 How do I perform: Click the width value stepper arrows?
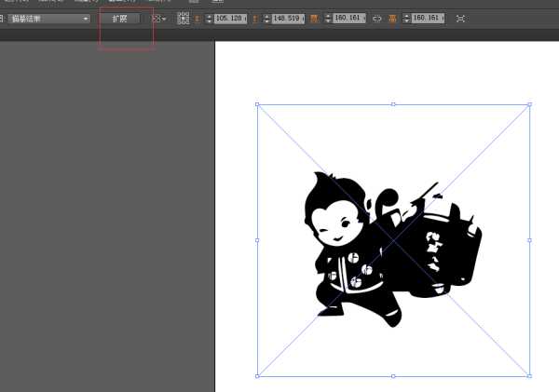click(x=328, y=19)
